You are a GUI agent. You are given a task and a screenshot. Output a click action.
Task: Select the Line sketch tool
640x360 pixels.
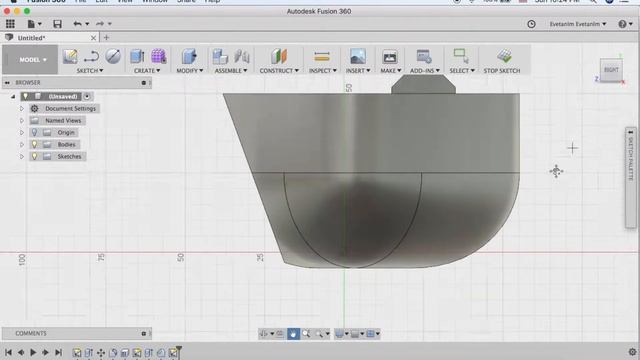pos(91,56)
